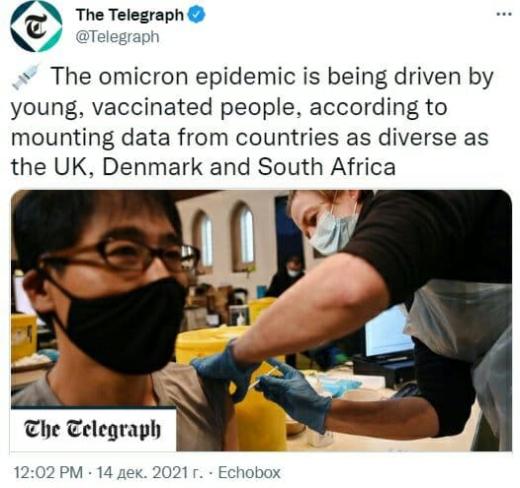520x488 pixels.
Task: Click the @Telegraph handle
Action: pos(117,37)
